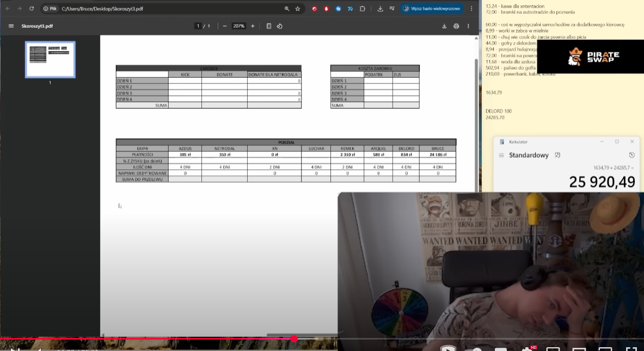Bookmark this page with the star icon
Viewport: 644px width, 351px height.
click(x=298, y=9)
